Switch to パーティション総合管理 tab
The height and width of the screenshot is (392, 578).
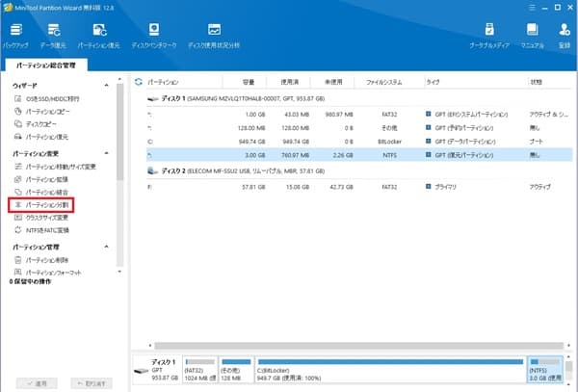(x=46, y=65)
